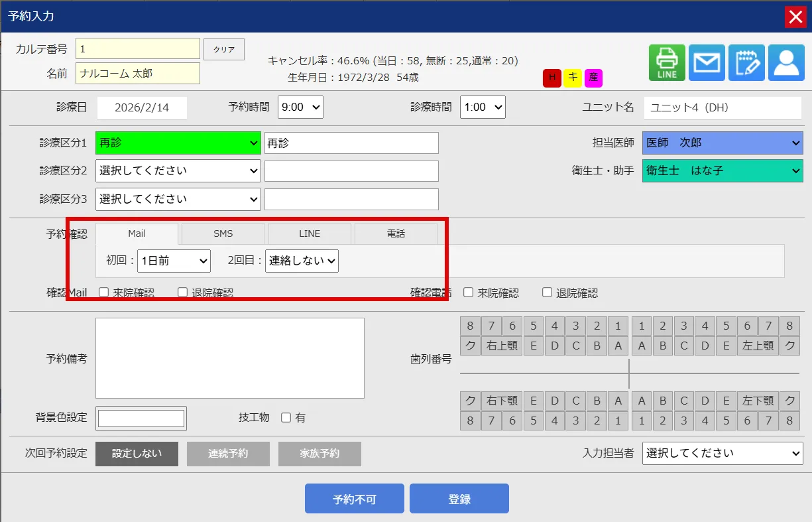This screenshot has height=522, width=812.
Task: Click the green LINE print icon
Action: [667, 63]
